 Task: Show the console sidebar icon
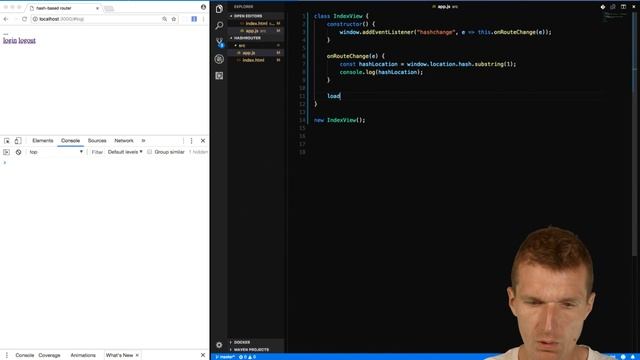7,152
